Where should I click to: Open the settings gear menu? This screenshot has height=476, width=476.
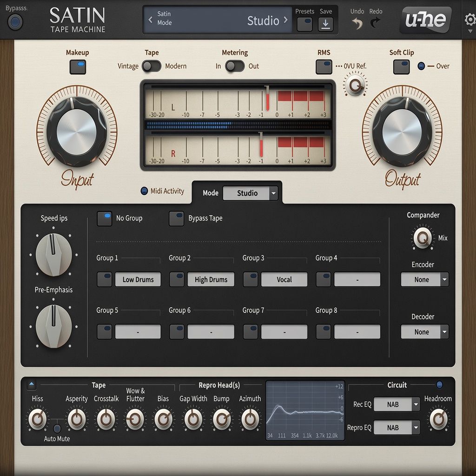point(470,20)
